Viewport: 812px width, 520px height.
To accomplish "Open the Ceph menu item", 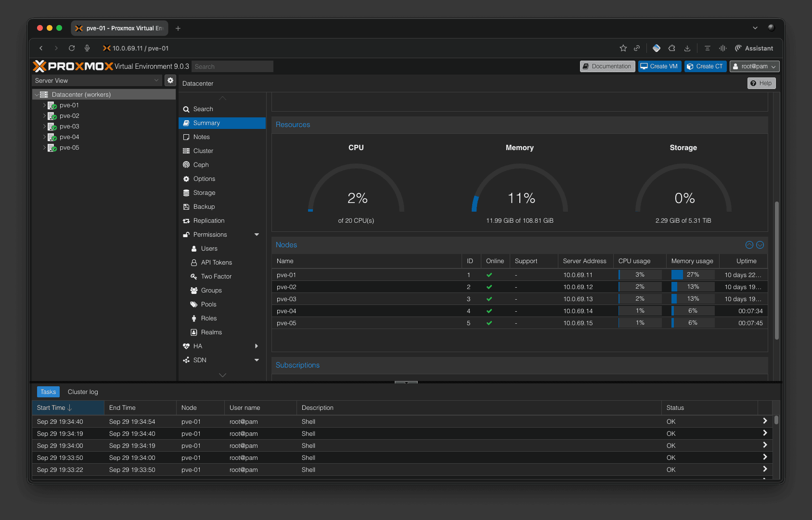I will tap(222, 165).
